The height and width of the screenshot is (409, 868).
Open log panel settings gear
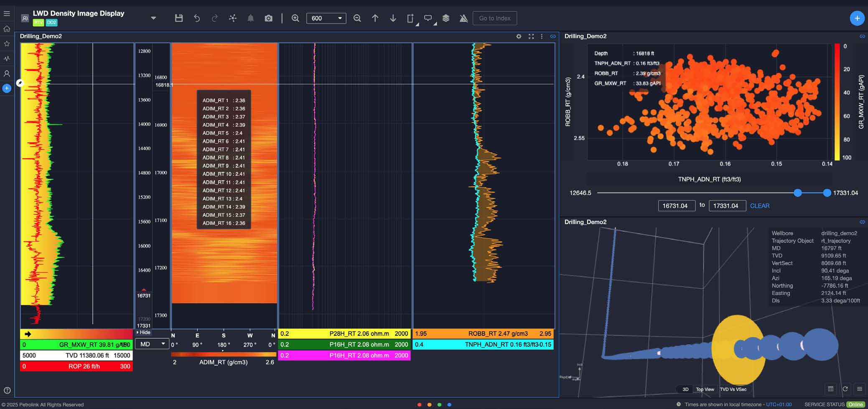click(x=519, y=36)
